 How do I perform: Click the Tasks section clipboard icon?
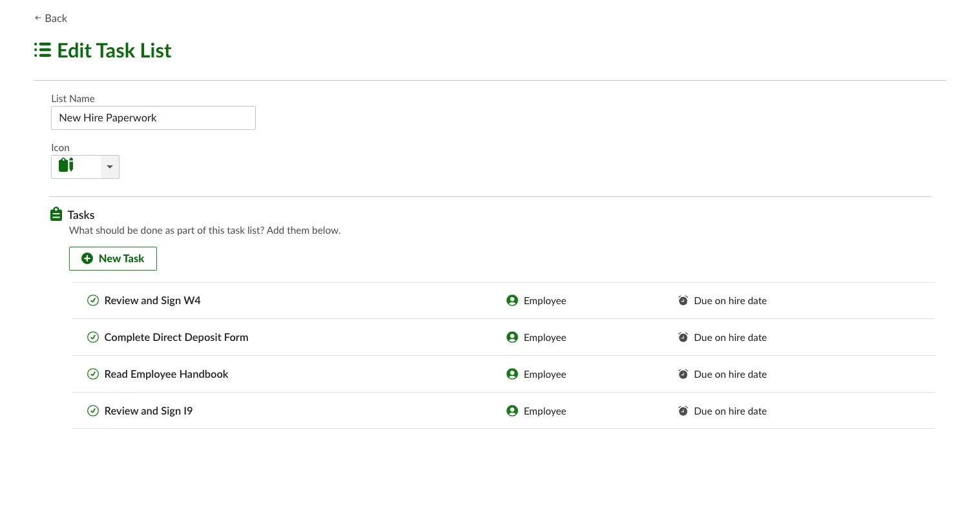coord(56,214)
